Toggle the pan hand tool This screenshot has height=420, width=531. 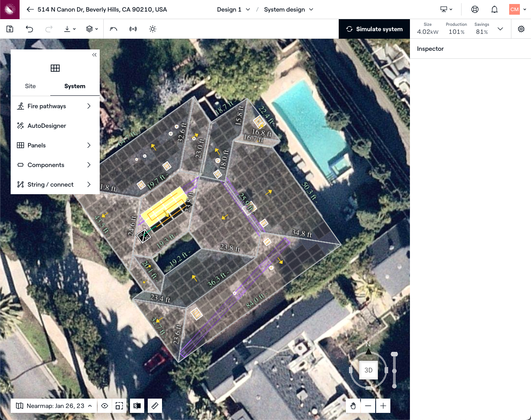tap(353, 406)
